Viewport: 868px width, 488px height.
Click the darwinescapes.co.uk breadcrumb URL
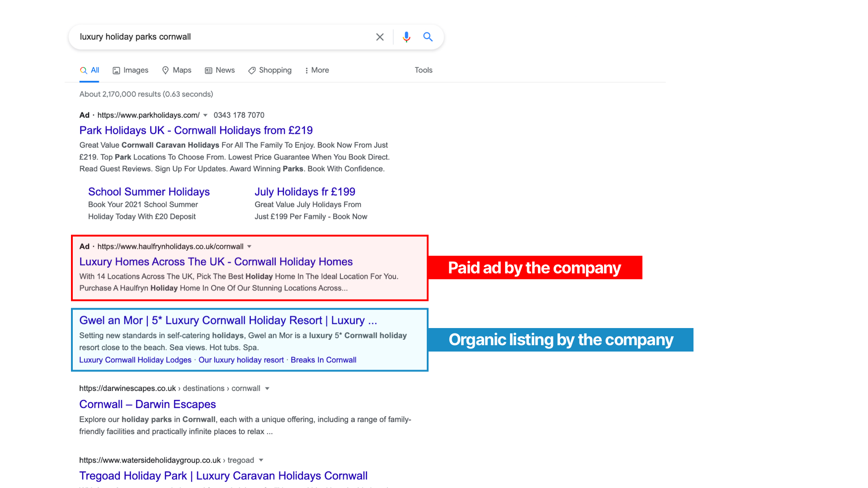pos(170,389)
